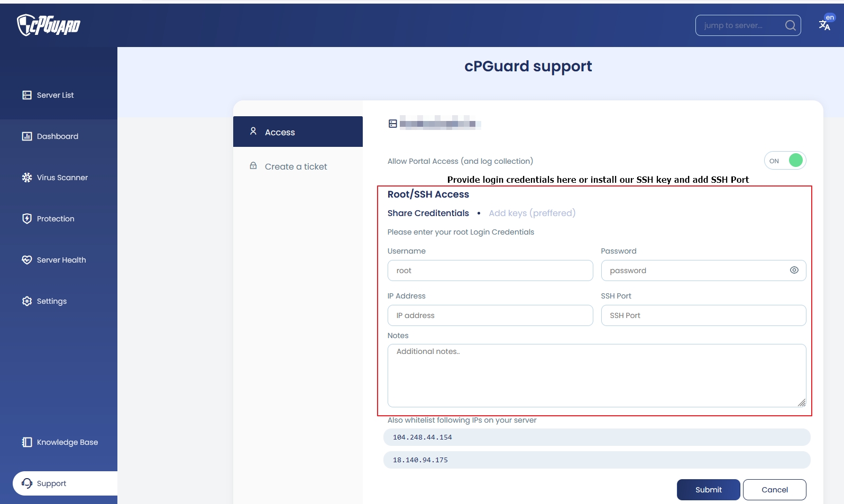
Task: Open the language translation selector
Action: 826,23
